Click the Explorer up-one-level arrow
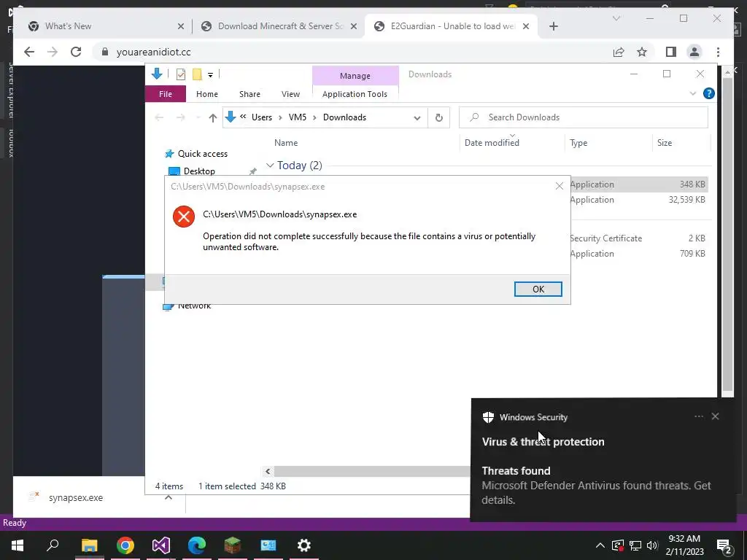Viewport: 747px width, 560px height. (x=212, y=117)
